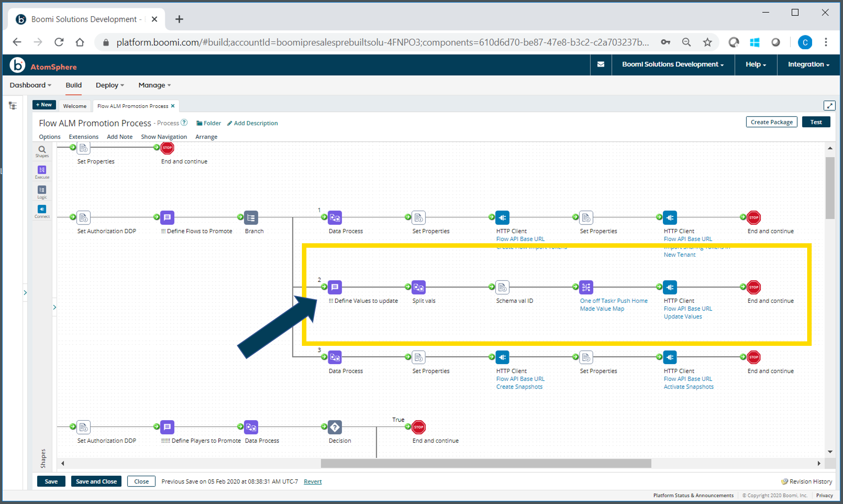Click the browser address bar URL
The width and height of the screenshot is (843, 504).
pyautogui.click(x=382, y=43)
